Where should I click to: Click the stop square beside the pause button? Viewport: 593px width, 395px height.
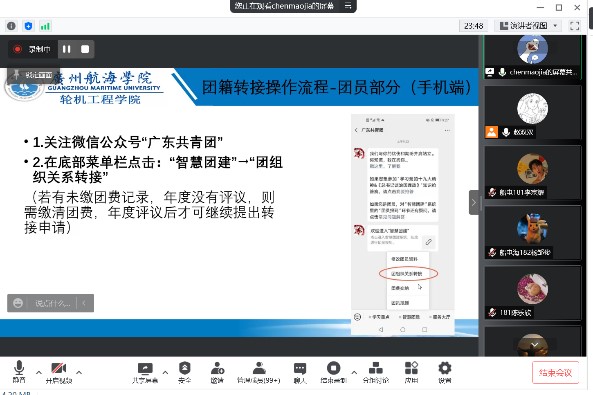tap(85, 49)
